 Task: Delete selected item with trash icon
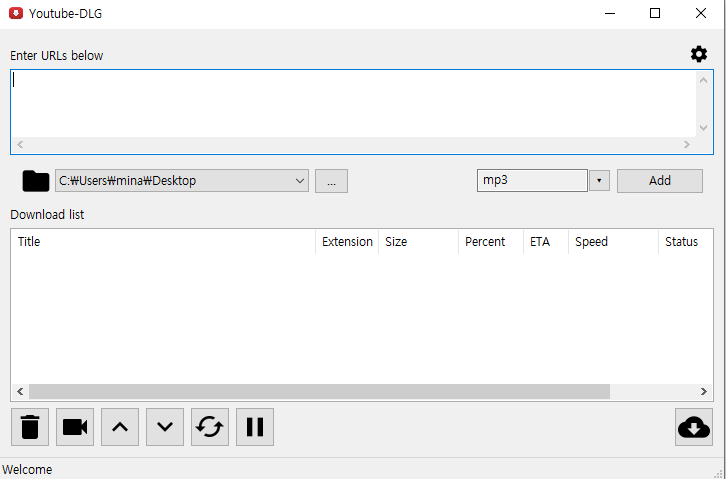(x=30, y=427)
